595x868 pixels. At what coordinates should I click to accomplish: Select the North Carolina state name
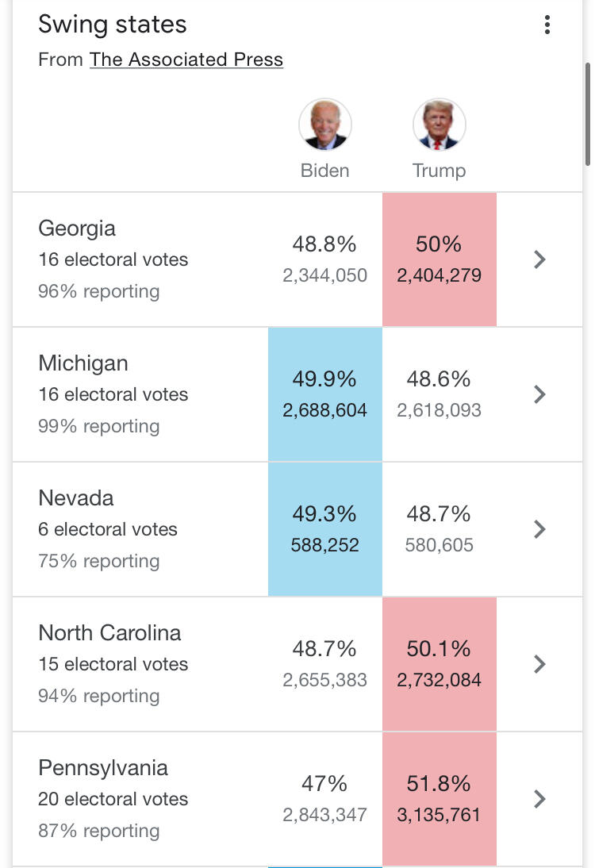109,633
